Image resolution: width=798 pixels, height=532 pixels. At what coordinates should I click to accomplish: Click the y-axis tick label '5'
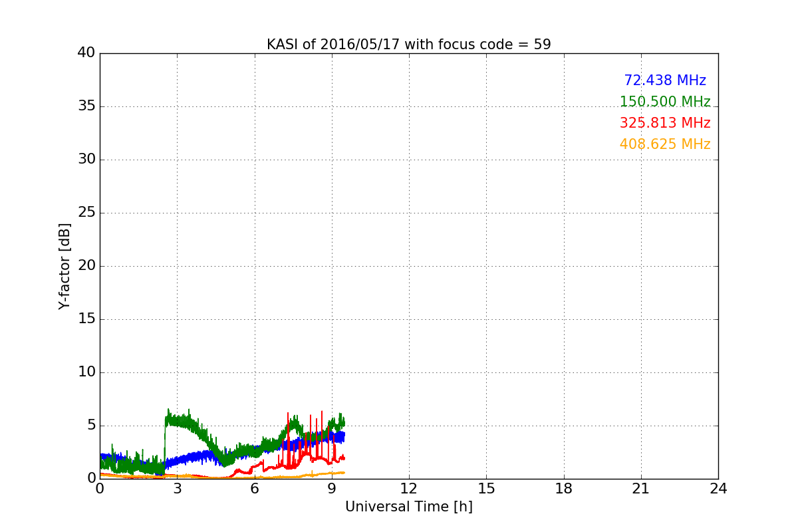(x=91, y=426)
